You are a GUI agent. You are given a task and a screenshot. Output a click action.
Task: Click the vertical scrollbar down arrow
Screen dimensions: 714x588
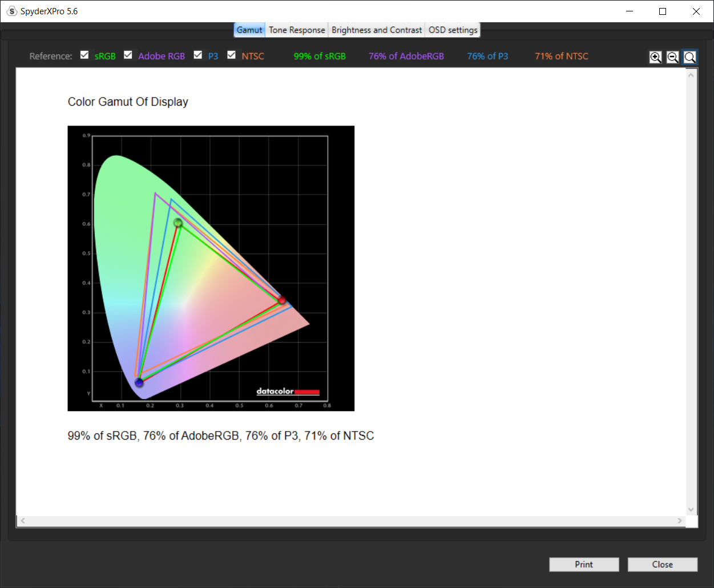[691, 510]
